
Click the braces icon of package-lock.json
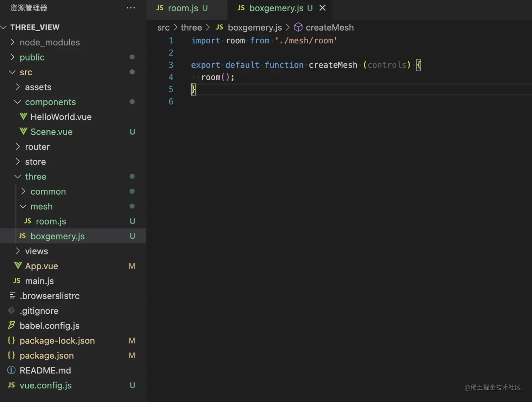[11, 340]
